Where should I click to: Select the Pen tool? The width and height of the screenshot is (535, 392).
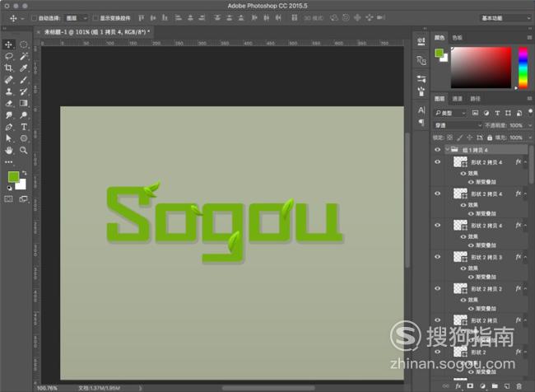coord(8,127)
